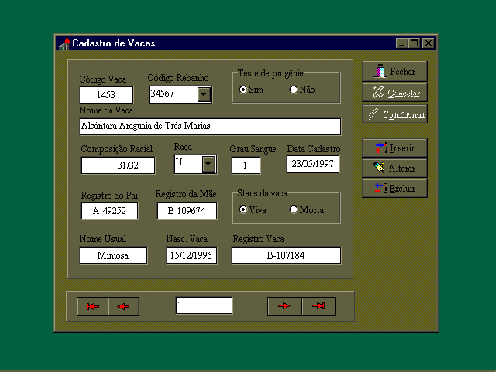
Task: Go to next record arrow
Action: (x=284, y=306)
